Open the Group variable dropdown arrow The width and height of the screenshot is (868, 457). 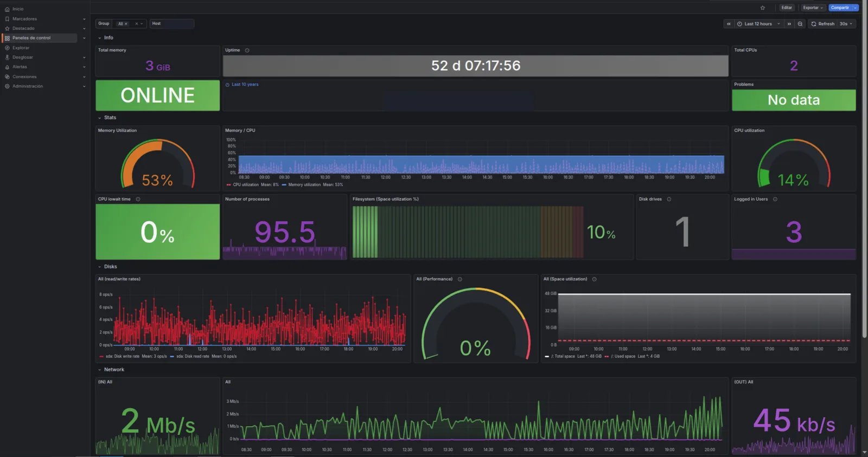[x=142, y=24]
